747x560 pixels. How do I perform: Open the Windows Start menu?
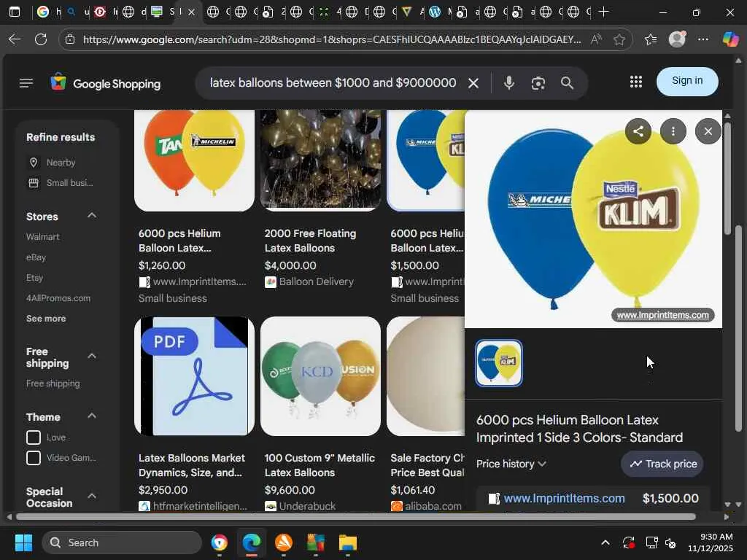pyautogui.click(x=23, y=542)
